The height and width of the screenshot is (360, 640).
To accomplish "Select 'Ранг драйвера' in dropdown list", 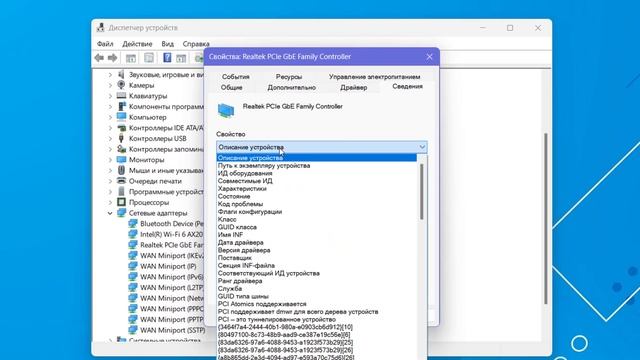I will [x=316, y=281].
